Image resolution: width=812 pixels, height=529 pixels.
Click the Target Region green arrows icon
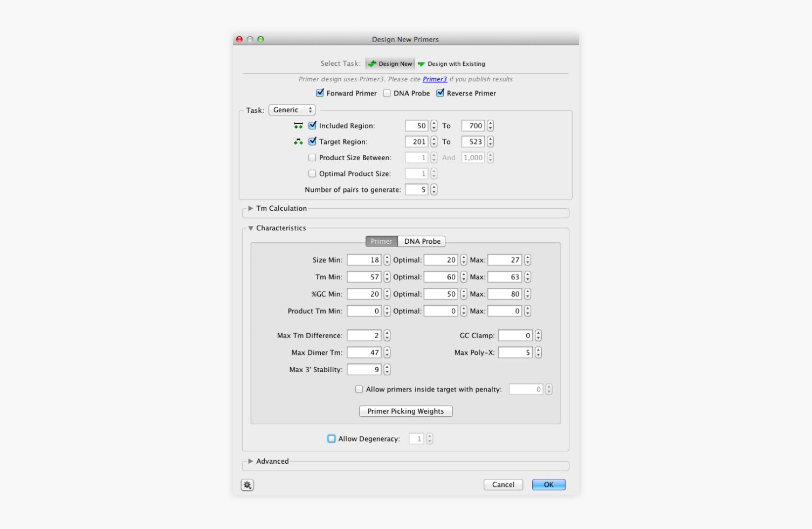(x=298, y=142)
